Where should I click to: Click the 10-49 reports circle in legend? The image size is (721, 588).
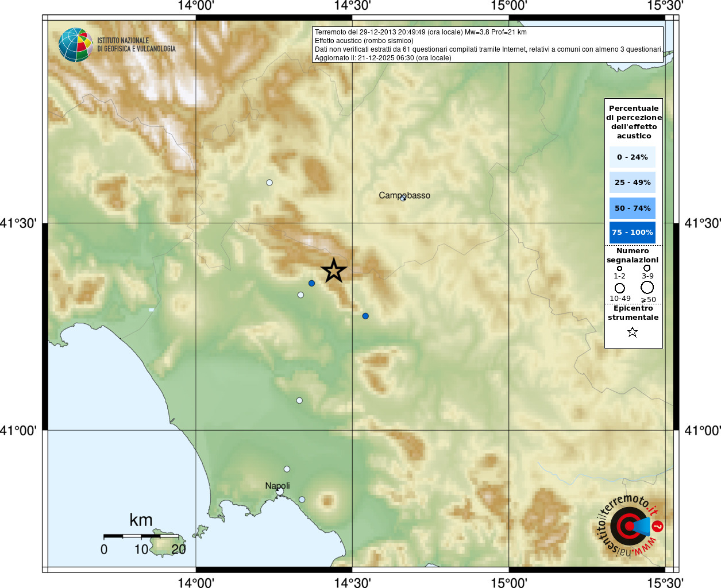coord(619,288)
